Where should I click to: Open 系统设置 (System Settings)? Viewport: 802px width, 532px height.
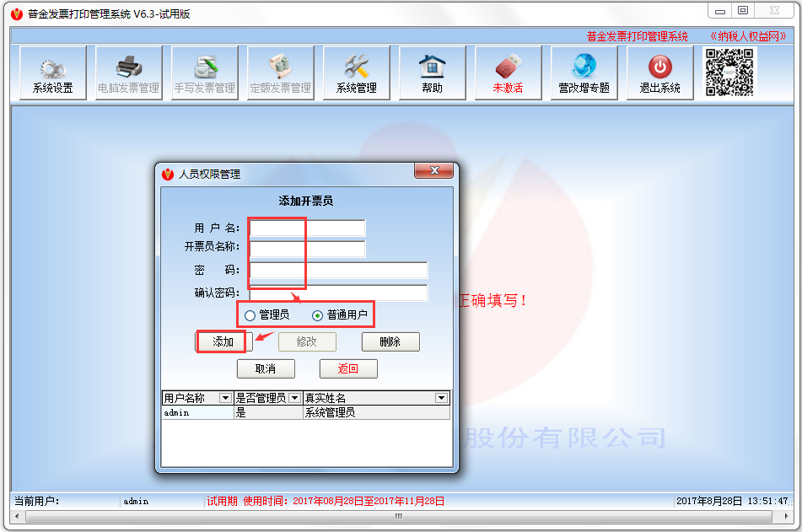(51, 73)
